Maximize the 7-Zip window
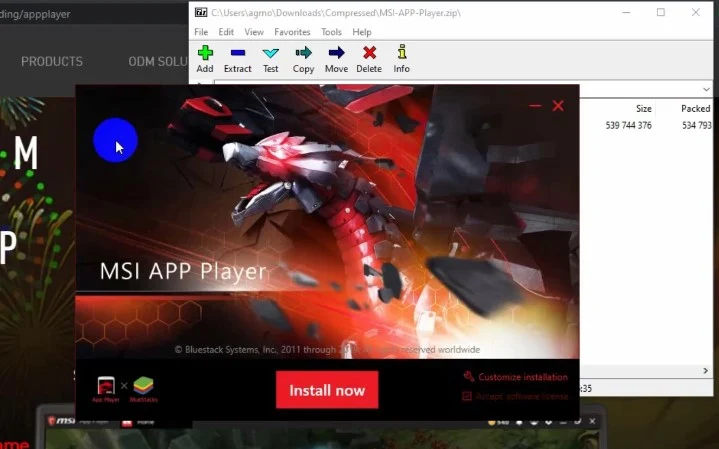Screen dimensions: 719x449 click(x=661, y=12)
